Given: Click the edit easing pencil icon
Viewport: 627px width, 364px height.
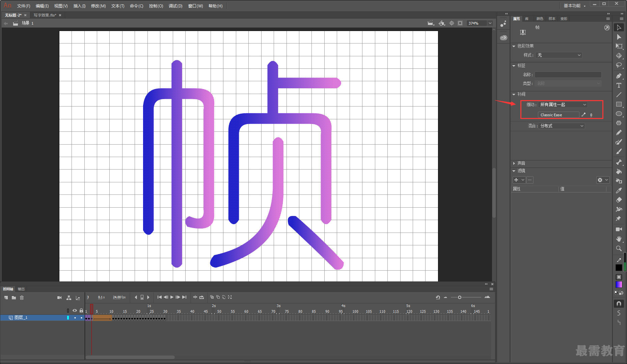Looking at the screenshot, I should [x=583, y=115].
